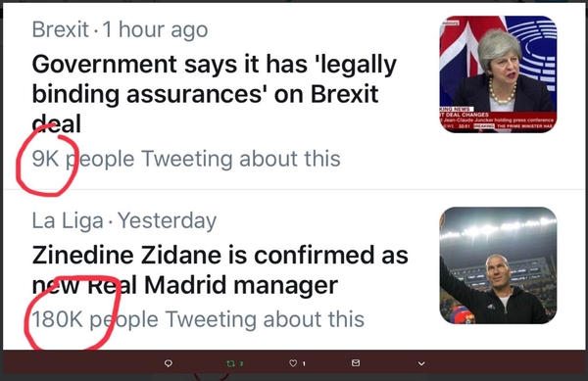This screenshot has height=381, width=588.
Task: Select the Brexit category label
Action: coord(61,29)
